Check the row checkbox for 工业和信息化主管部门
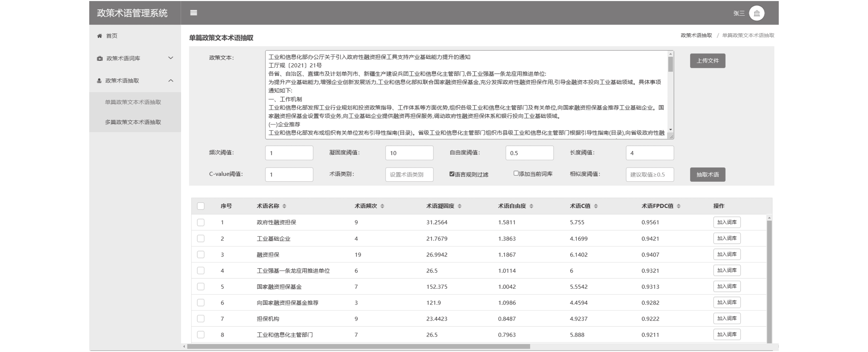 201,334
